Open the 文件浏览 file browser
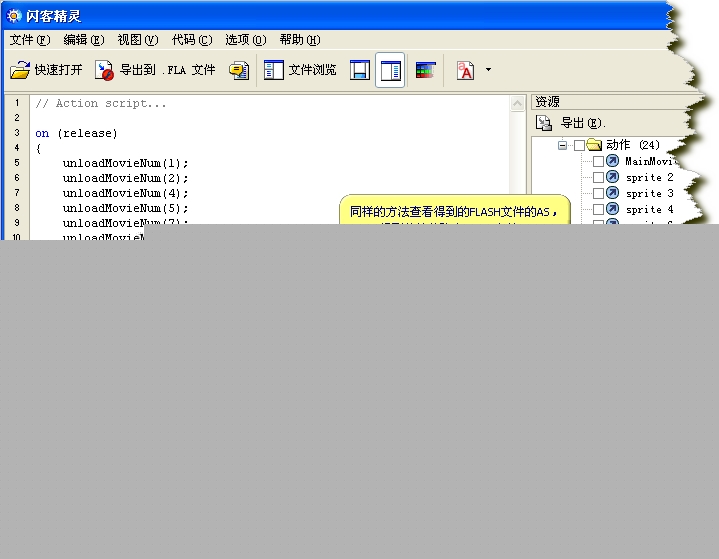 (300, 70)
